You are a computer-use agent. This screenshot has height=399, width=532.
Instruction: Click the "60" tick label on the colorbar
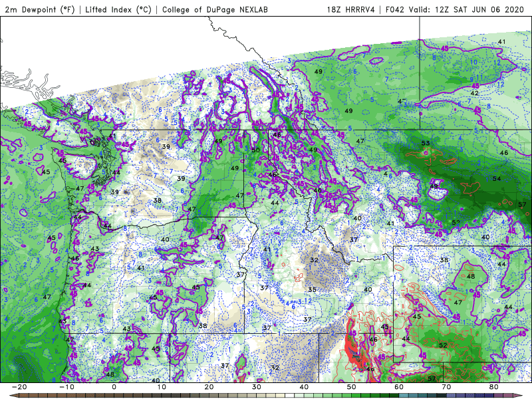(x=399, y=387)
